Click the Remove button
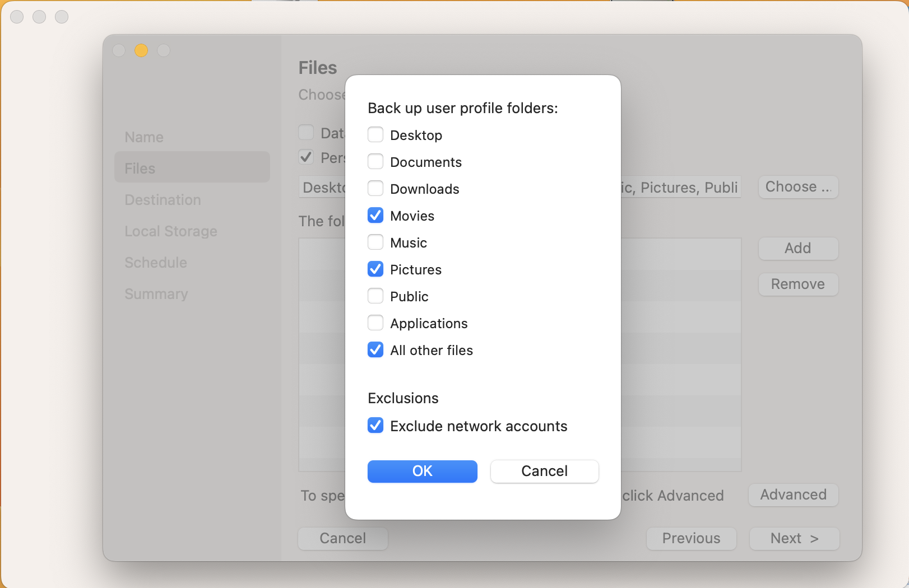The image size is (909, 588). click(x=799, y=284)
